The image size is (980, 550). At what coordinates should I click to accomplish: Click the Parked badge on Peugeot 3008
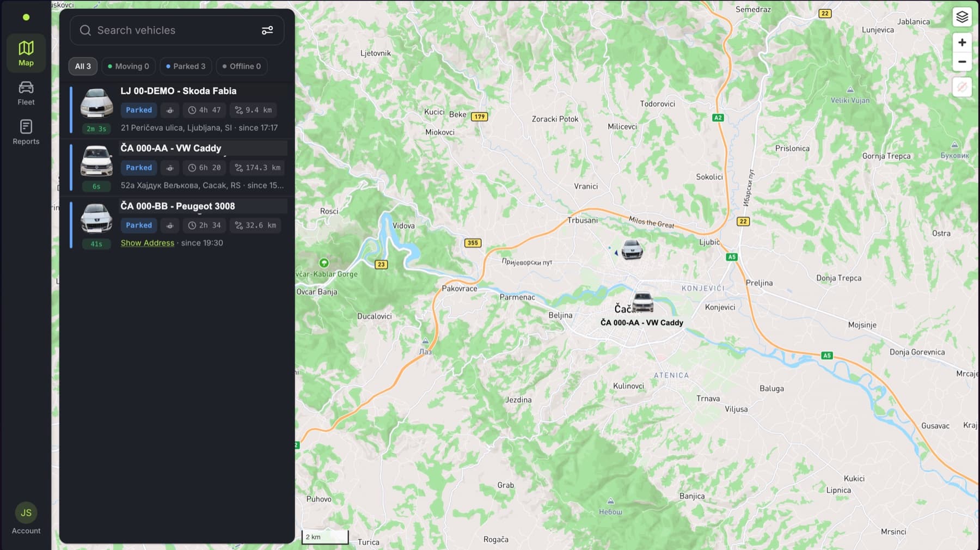139,225
